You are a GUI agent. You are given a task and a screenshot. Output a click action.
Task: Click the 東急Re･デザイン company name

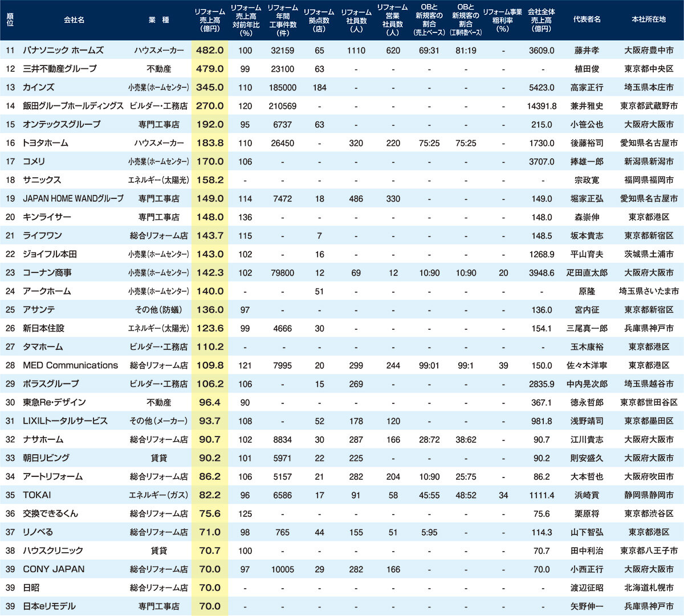(x=54, y=402)
